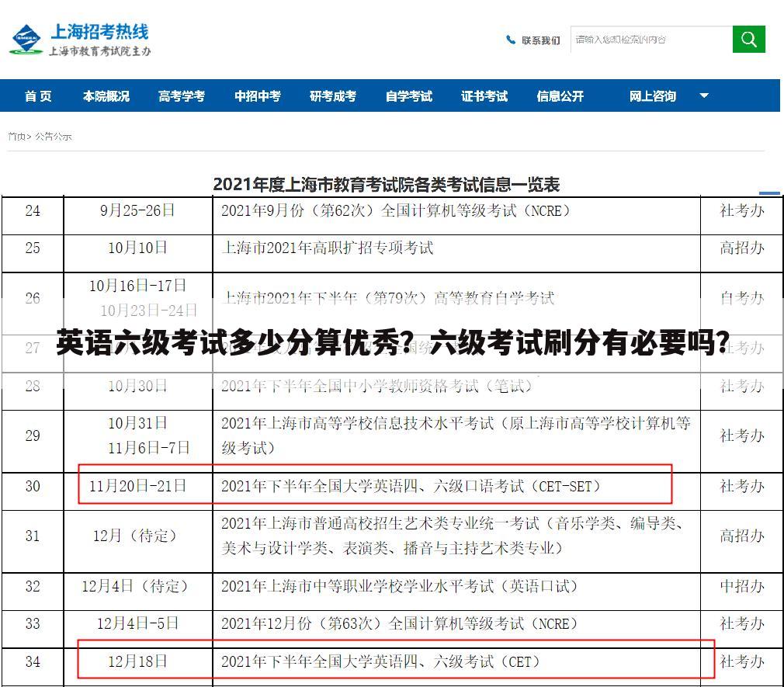784x687 pixels.
Task: Click the 四、六级考试（CET）row text
Action: 380,661
